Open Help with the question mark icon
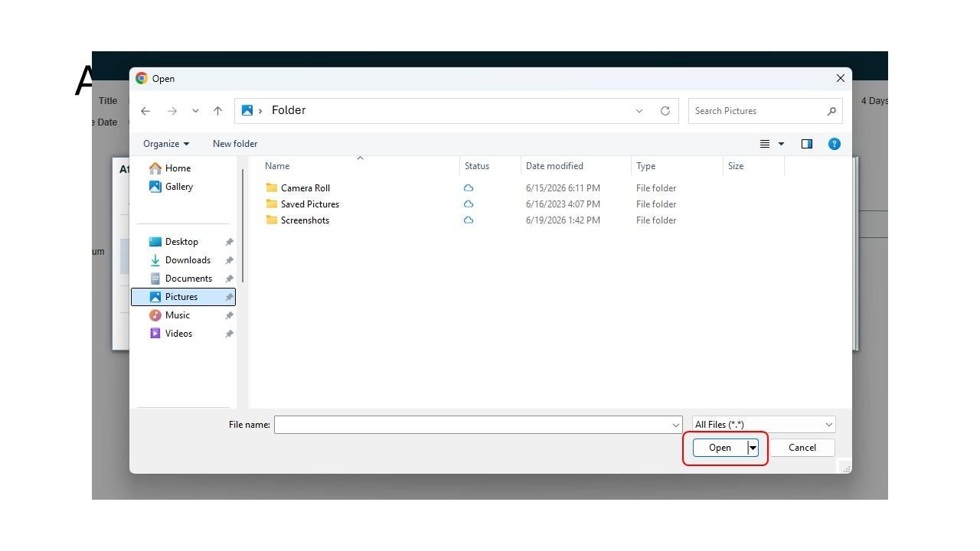This screenshot has width=980, height=551. pyautogui.click(x=835, y=144)
